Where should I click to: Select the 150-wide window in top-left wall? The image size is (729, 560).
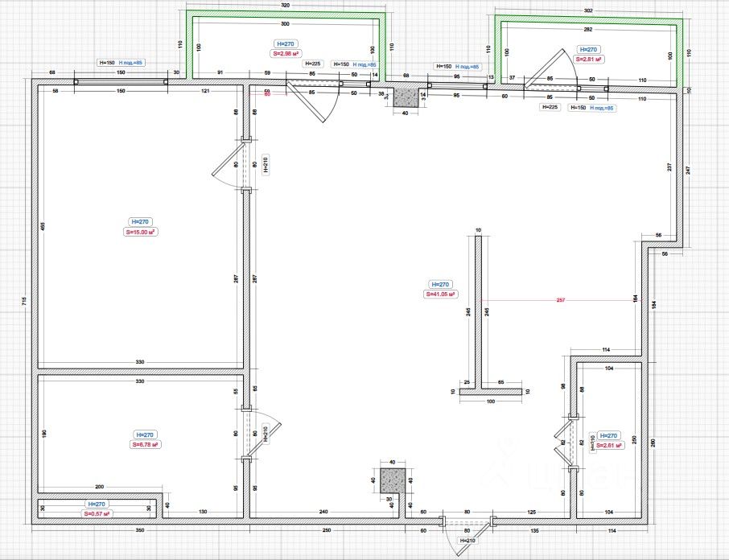point(121,82)
